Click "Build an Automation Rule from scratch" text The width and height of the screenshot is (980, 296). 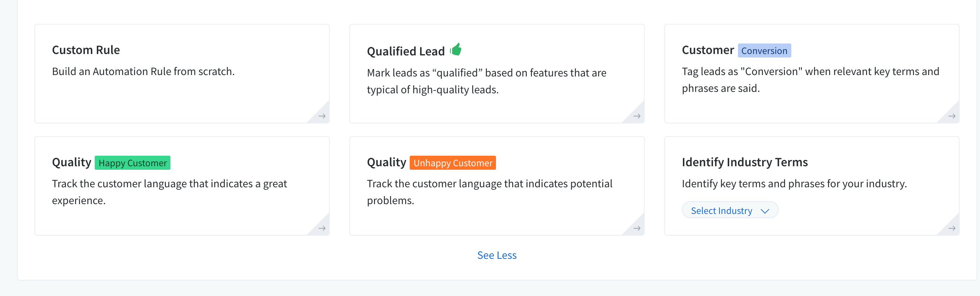[x=143, y=72]
